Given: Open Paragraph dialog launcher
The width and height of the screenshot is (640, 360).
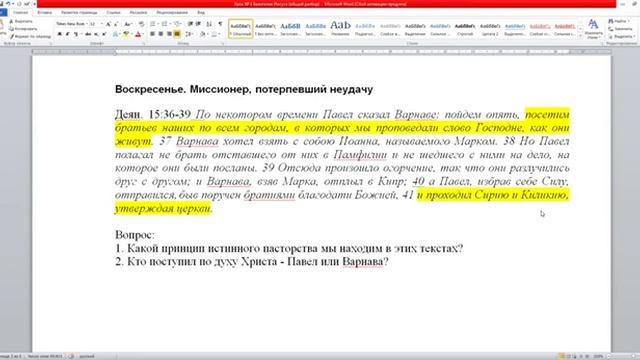Looking at the screenshot, I should pyautogui.click(x=222, y=43).
